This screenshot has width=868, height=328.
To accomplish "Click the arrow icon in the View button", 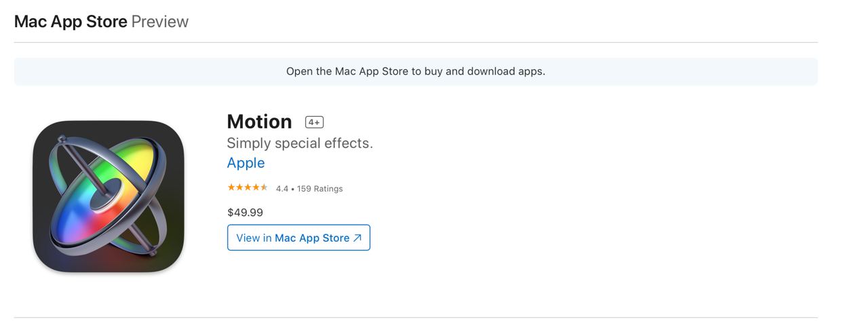I will tap(357, 238).
